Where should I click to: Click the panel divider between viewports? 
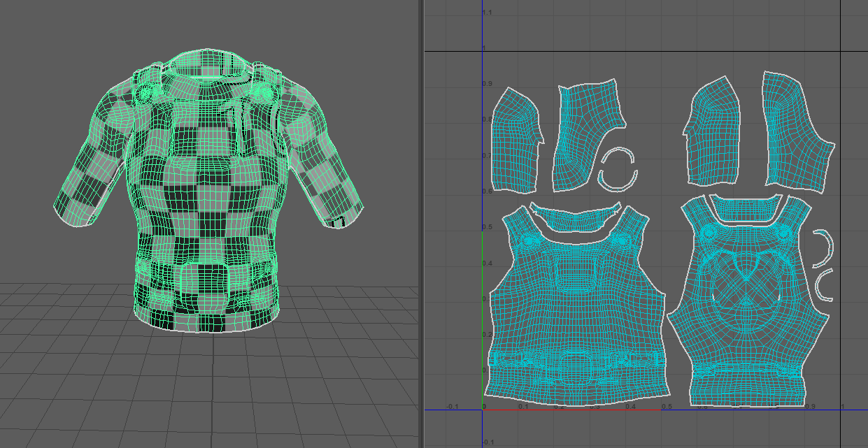421,224
